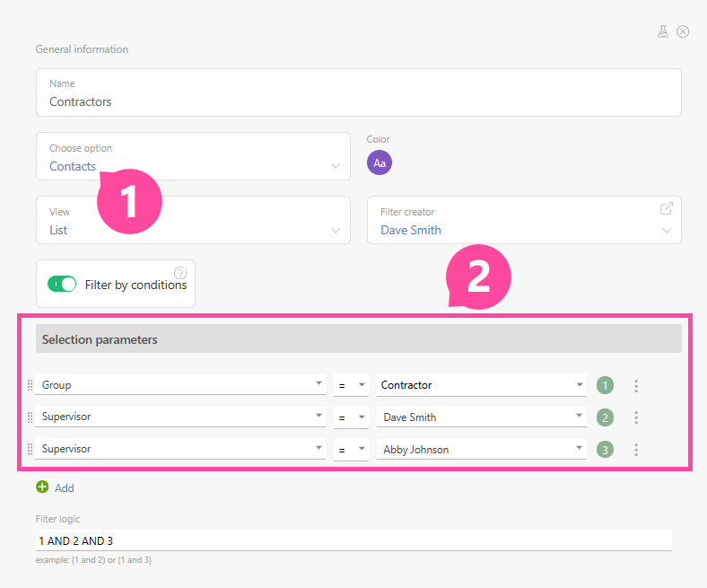Click the help question mark icon
Image resolution: width=707 pixels, height=588 pixels.
pos(180,273)
